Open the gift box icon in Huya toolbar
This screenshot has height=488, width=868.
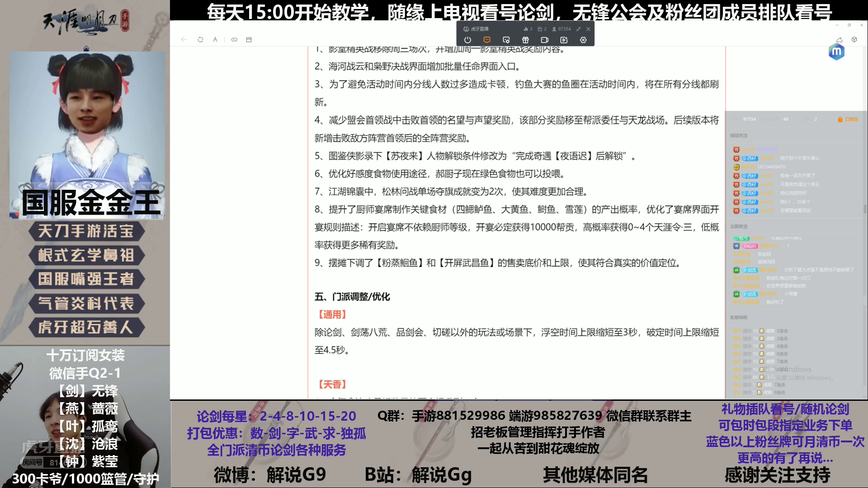click(x=525, y=40)
